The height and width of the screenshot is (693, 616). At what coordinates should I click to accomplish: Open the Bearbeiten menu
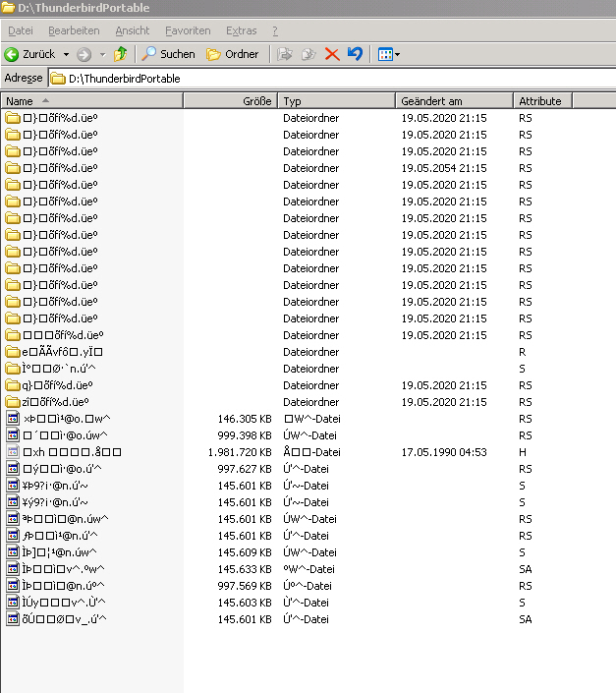tap(74, 30)
